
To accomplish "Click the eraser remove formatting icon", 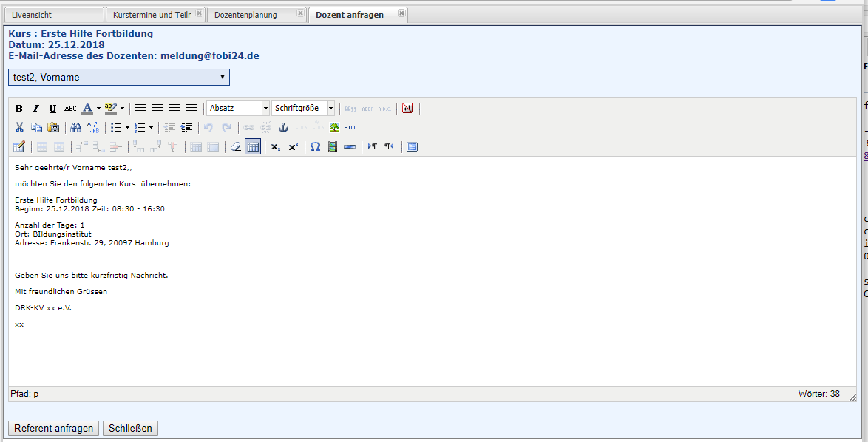I will tap(236, 146).
